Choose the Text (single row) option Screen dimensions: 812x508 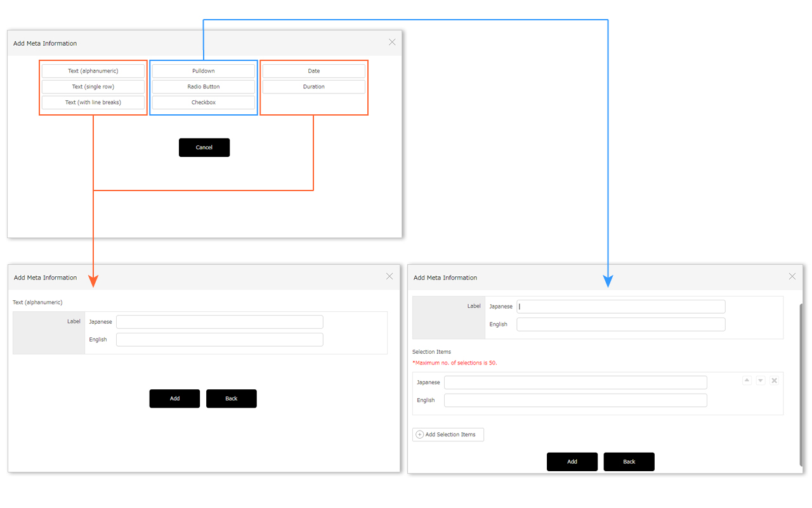tap(93, 86)
